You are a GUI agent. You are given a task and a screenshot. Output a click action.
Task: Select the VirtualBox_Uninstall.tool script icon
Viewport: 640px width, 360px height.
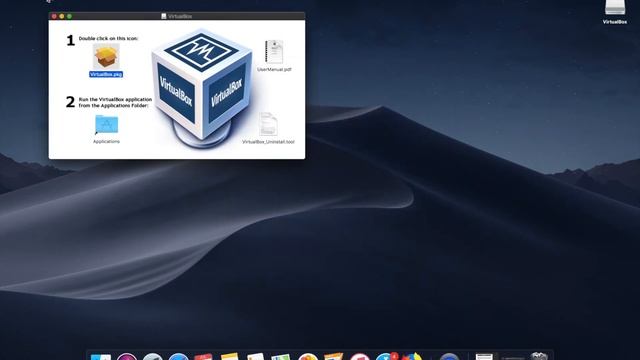click(x=268, y=124)
